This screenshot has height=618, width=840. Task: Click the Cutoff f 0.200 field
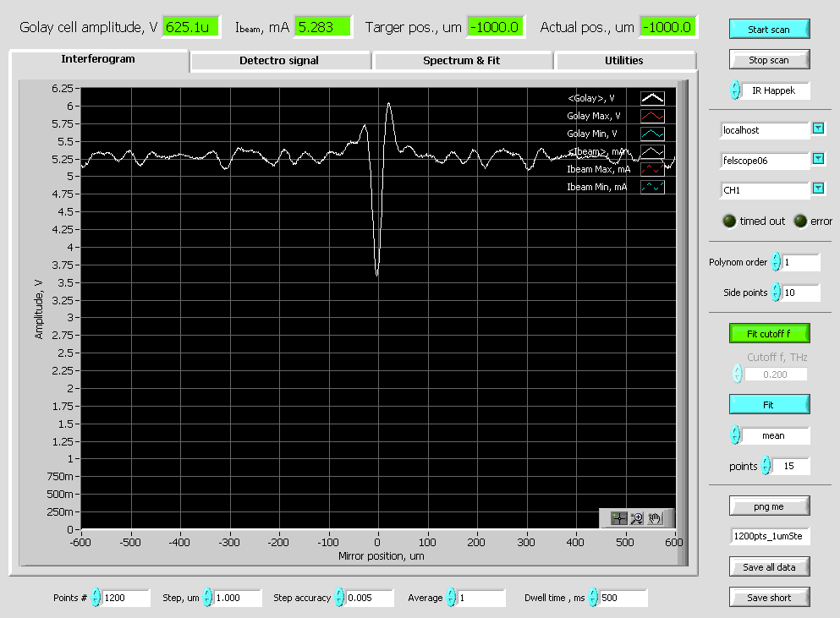click(x=775, y=375)
